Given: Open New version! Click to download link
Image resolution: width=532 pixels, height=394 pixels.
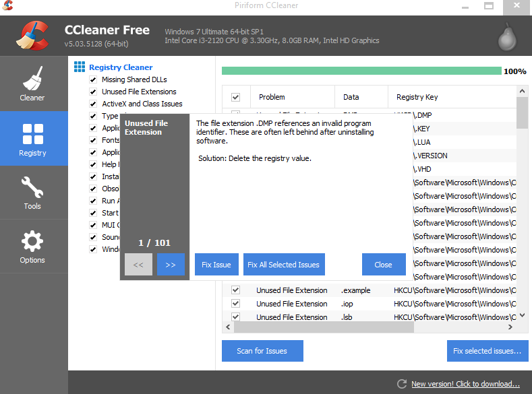Looking at the screenshot, I should click(x=465, y=384).
